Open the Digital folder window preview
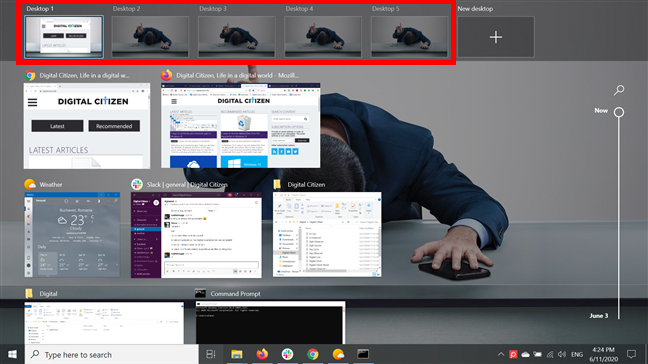Screen dimensions: 648x364 click(104, 323)
